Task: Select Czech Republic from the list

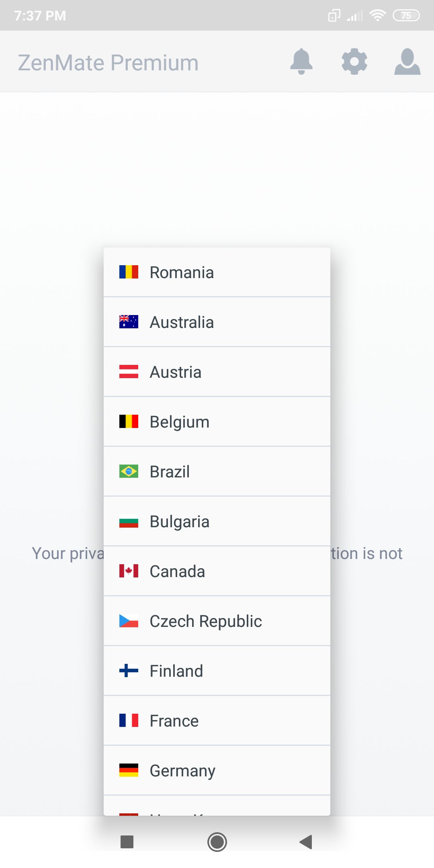Action: pos(217,621)
